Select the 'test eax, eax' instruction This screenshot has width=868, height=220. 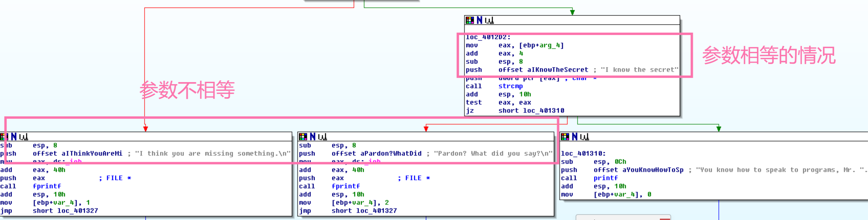coord(498,103)
